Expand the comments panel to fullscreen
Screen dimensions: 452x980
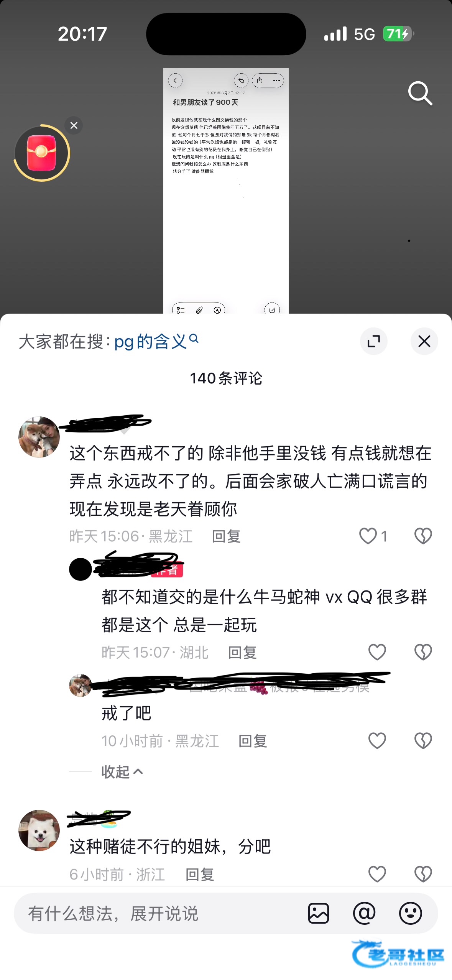(x=374, y=341)
